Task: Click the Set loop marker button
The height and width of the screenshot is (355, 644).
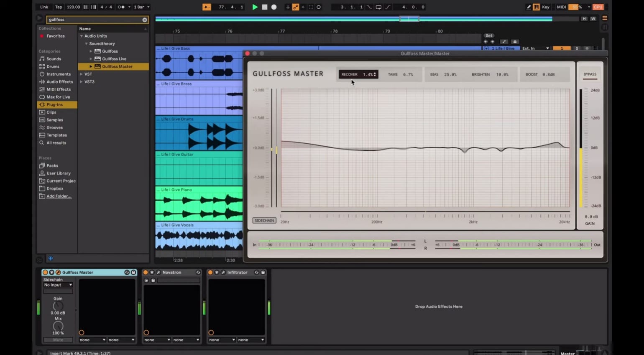Action: click(489, 35)
